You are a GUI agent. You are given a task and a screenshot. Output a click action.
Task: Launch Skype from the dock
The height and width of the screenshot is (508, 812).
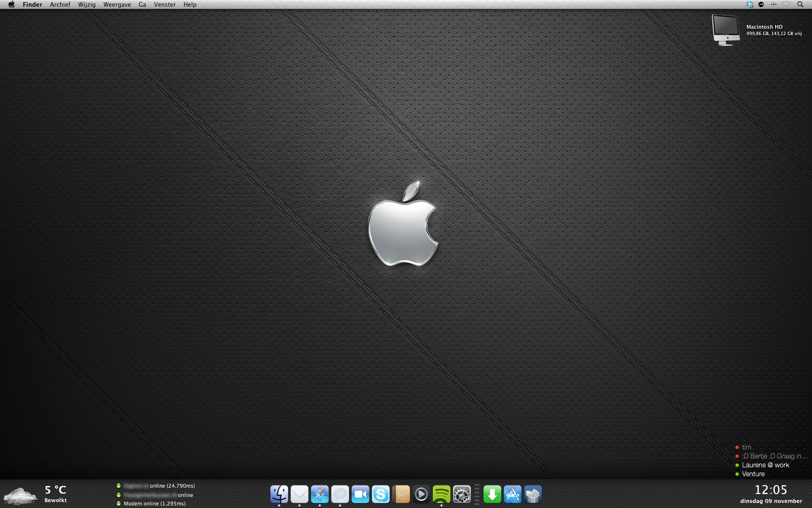pyautogui.click(x=381, y=494)
